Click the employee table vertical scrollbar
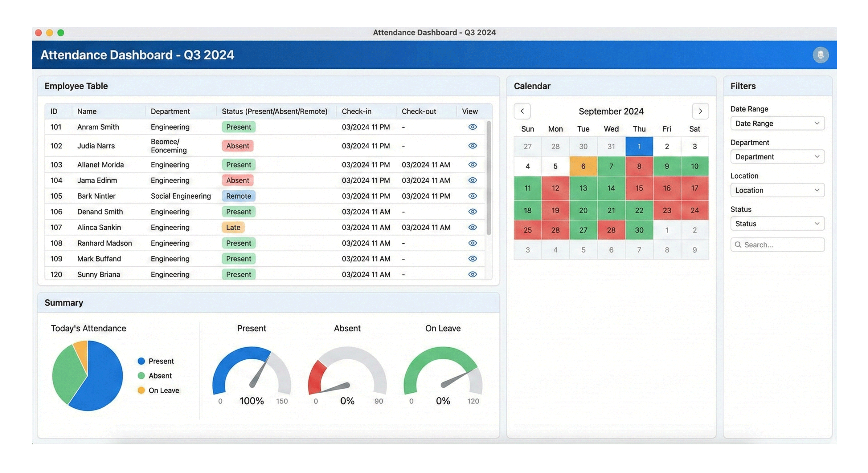868x473 pixels. pyautogui.click(x=489, y=178)
